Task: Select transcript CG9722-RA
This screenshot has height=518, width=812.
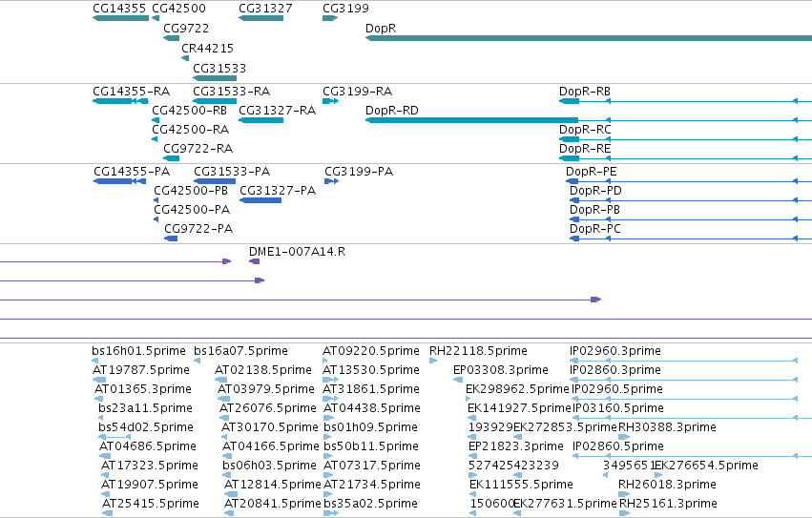Action: pos(198,149)
